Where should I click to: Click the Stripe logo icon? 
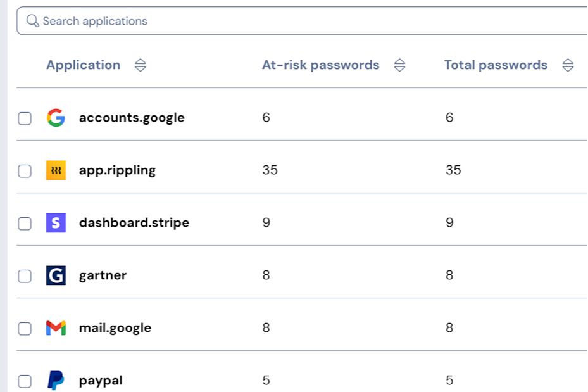(x=56, y=223)
